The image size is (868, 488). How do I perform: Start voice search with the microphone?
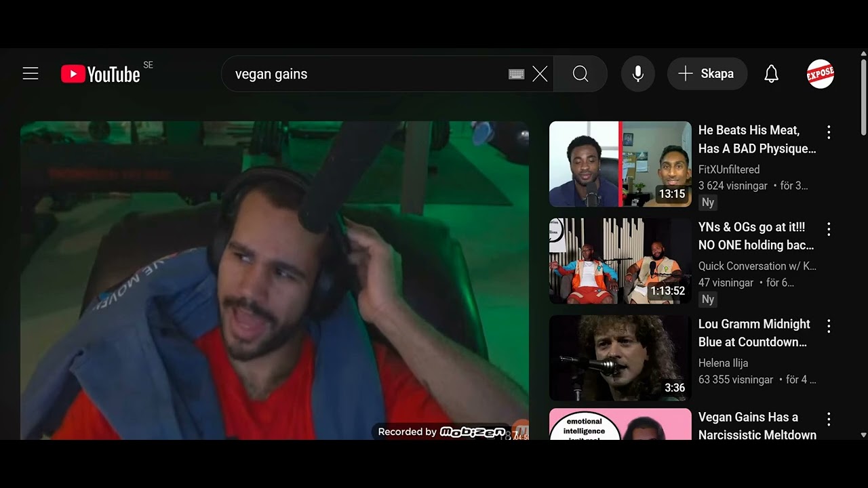[x=638, y=74]
